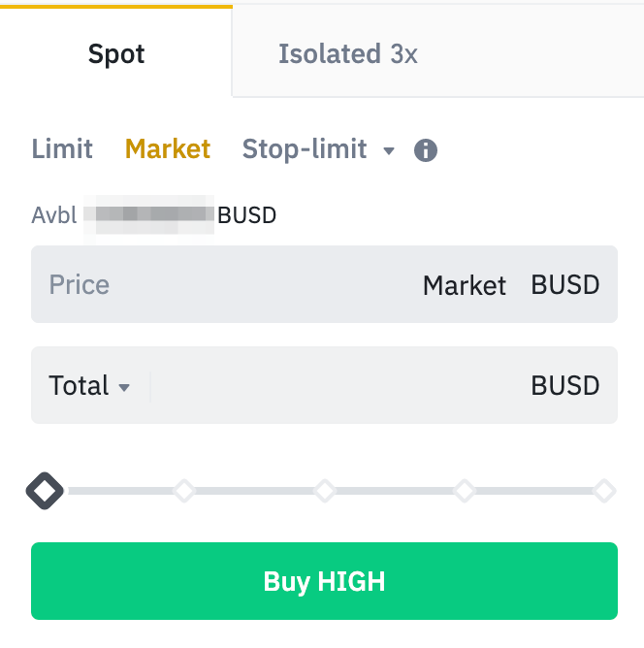Set the amount slider to 50% marker
This screenshot has width=644, height=648.
pos(325,491)
